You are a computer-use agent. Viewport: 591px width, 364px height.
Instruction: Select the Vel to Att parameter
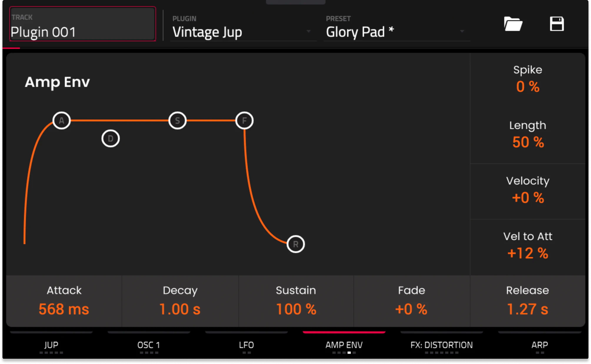(527, 245)
